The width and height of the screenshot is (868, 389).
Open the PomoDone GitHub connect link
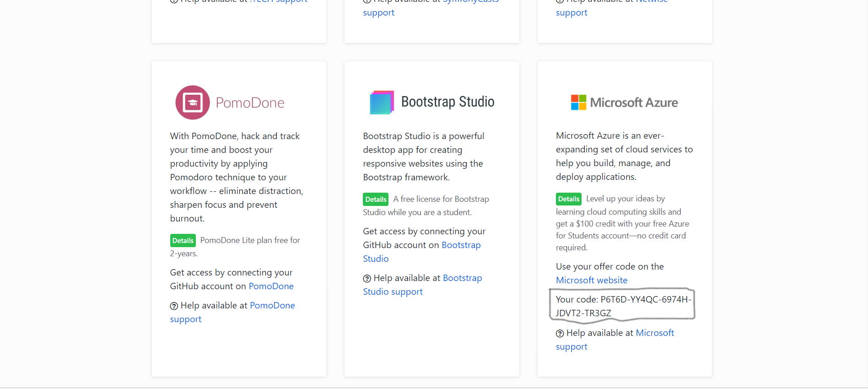tap(271, 286)
